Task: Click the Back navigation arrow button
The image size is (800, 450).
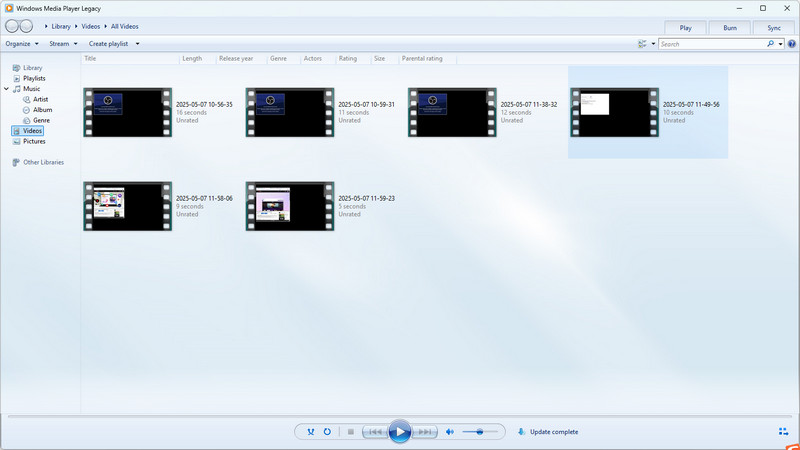Action: click(x=12, y=26)
